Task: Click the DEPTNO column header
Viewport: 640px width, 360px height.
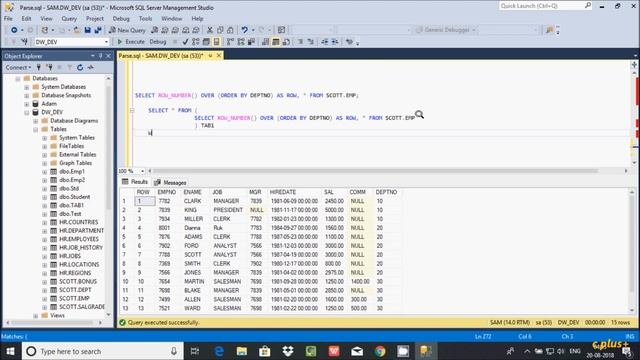Action: coord(386,192)
